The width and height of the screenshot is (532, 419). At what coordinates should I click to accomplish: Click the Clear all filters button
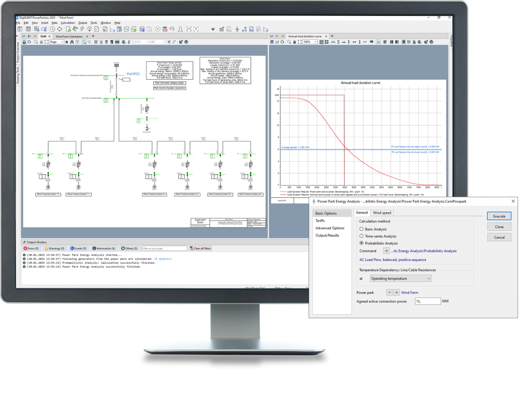pos(201,248)
